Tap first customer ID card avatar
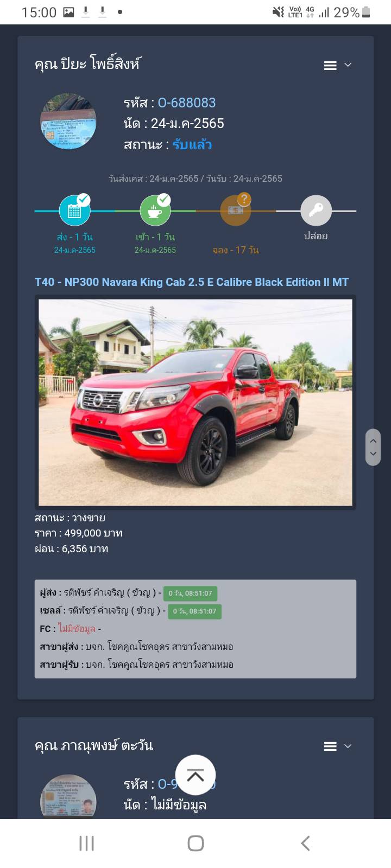Image resolution: width=391 pixels, height=868 pixels. (x=68, y=122)
